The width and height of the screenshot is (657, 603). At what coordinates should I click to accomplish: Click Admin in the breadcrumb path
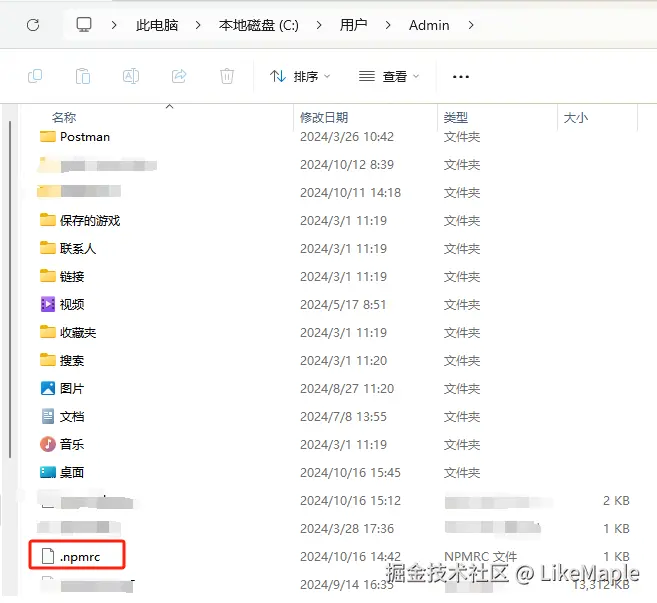[429, 26]
